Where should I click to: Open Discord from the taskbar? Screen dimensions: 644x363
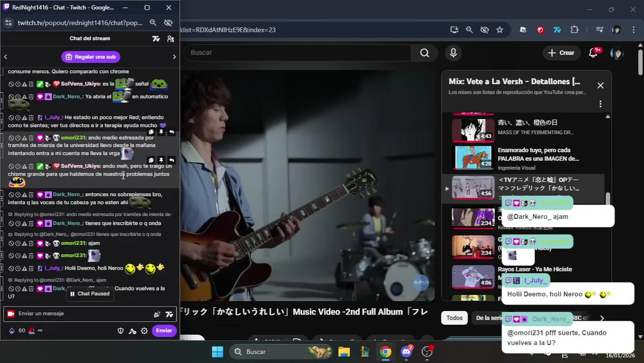pyautogui.click(x=406, y=351)
